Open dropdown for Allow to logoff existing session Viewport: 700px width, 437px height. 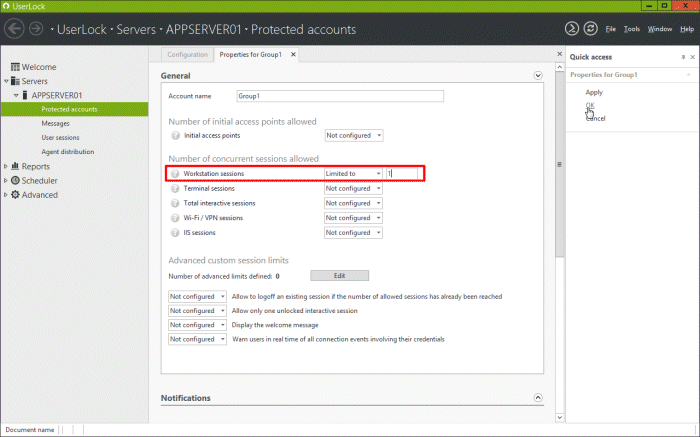coord(197,296)
